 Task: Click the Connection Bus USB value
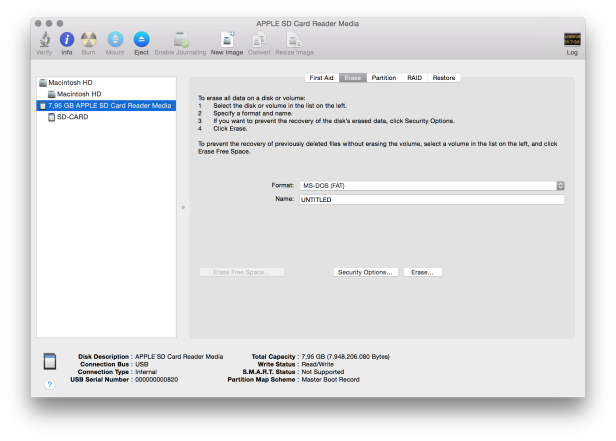(x=142, y=364)
